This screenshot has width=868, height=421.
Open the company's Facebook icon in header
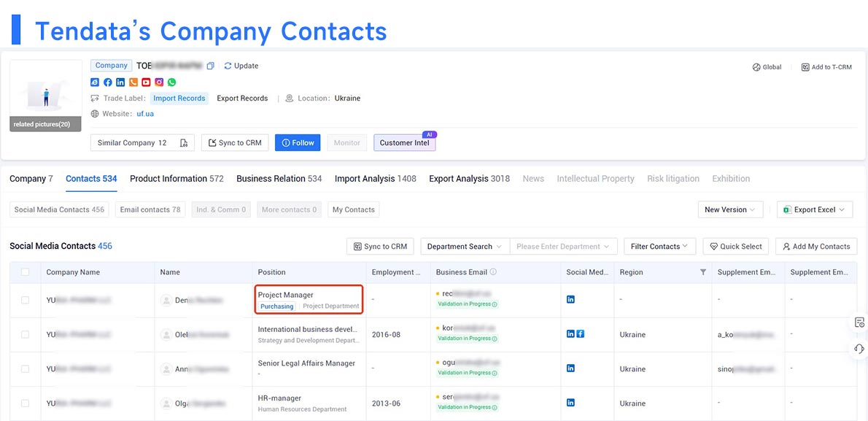pyautogui.click(x=107, y=82)
